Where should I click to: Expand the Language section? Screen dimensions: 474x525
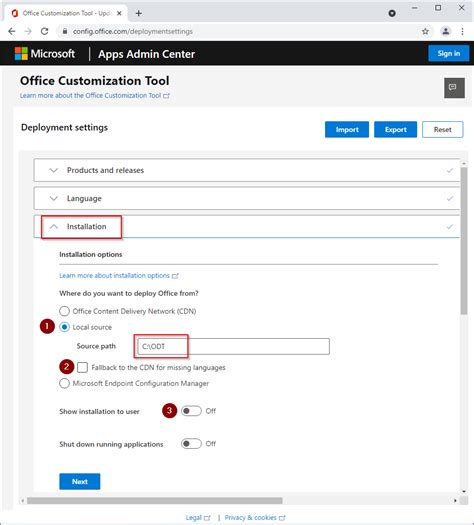pyautogui.click(x=247, y=199)
